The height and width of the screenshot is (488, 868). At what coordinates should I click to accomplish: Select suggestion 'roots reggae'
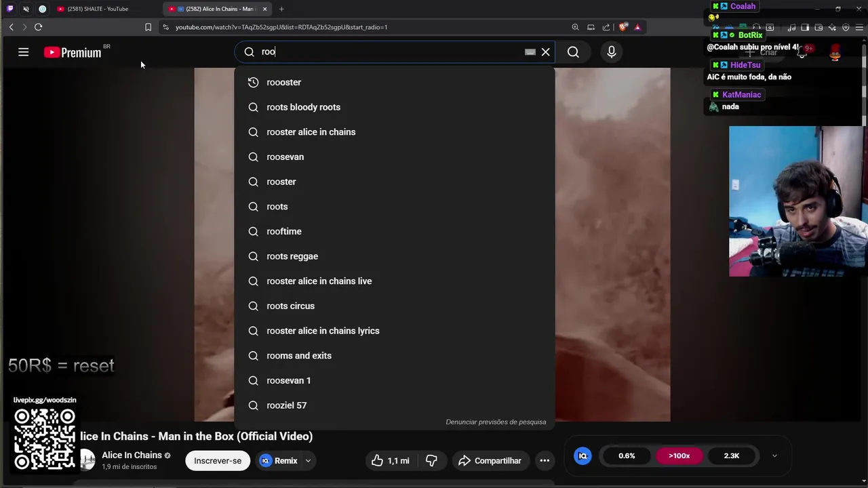394,256
